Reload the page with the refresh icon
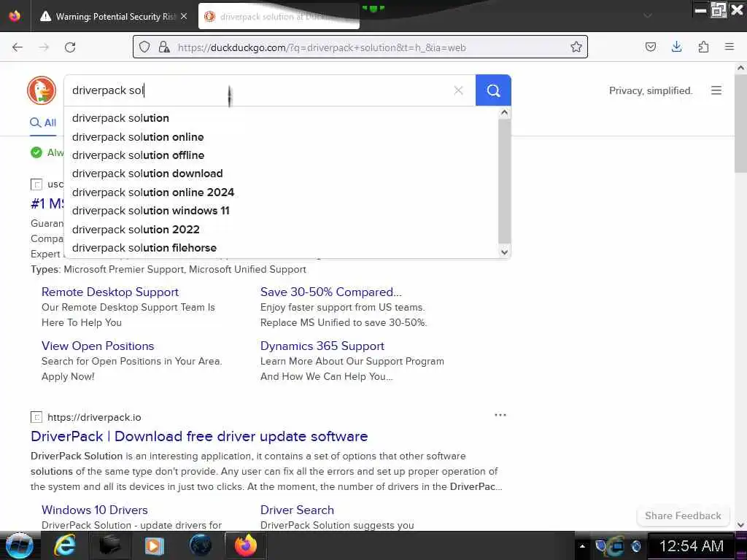The image size is (747, 560). 70,47
